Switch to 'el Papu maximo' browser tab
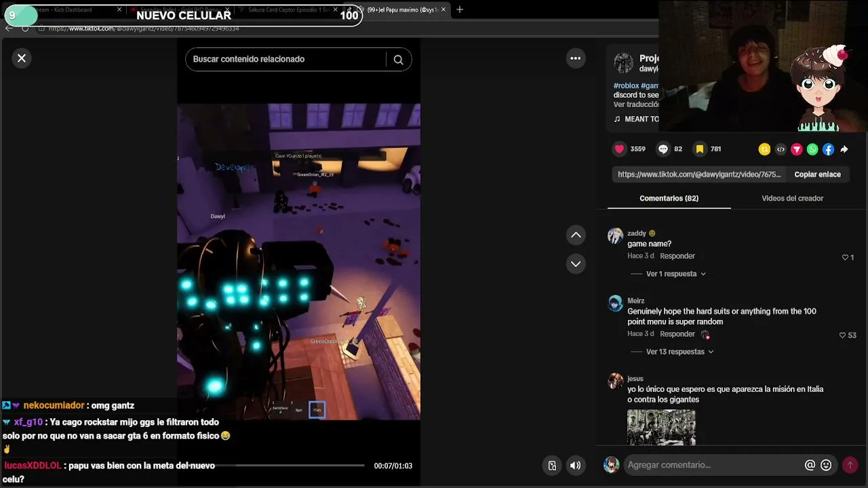The width and height of the screenshot is (868, 488). tap(397, 9)
